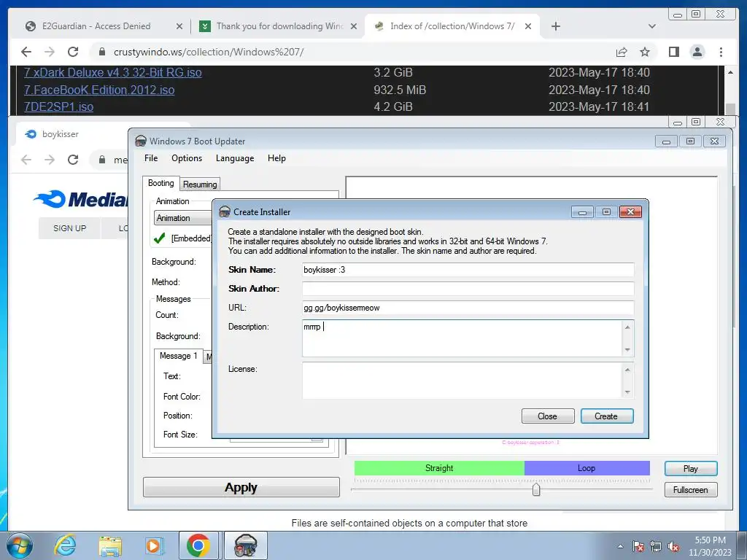The image size is (747, 560).
Task: Open the 7.FaceBooK.Edition.2012.iso link
Action: (99, 90)
